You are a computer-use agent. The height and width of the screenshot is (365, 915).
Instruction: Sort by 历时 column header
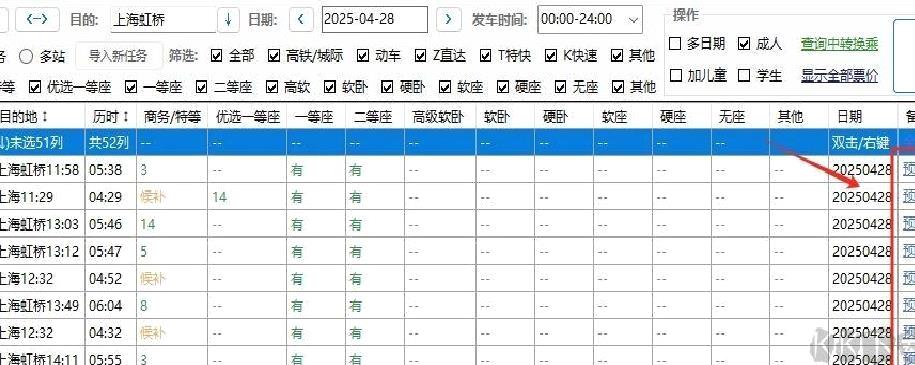pos(110,117)
